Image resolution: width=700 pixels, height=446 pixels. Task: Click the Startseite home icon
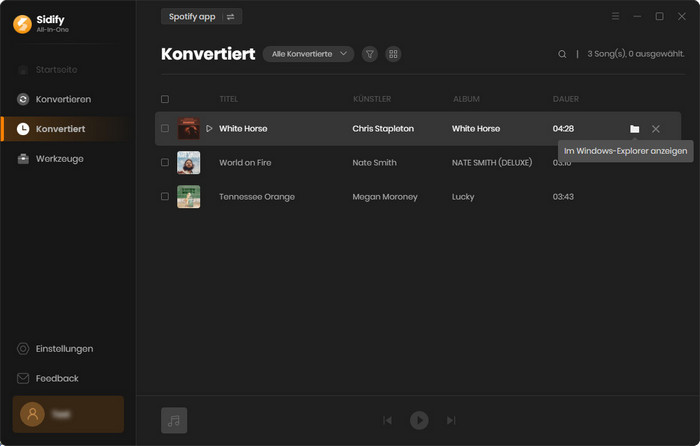(23, 70)
